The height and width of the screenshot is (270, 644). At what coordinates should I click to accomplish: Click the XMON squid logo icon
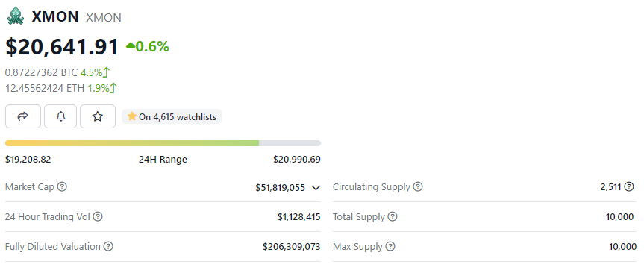coord(16,16)
